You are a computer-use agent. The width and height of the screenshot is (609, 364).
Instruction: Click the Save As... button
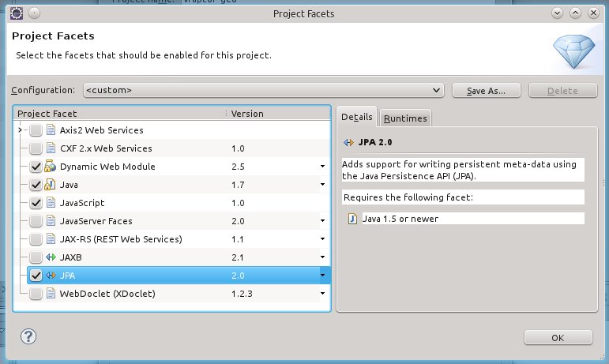click(x=487, y=91)
